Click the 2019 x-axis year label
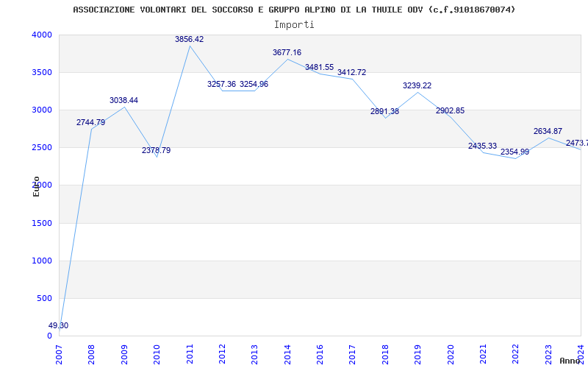Viewport: 588px width, 368px height. [417, 353]
